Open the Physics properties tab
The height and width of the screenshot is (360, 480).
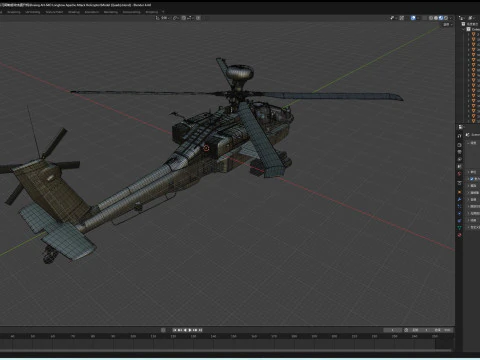pos(459,213)
